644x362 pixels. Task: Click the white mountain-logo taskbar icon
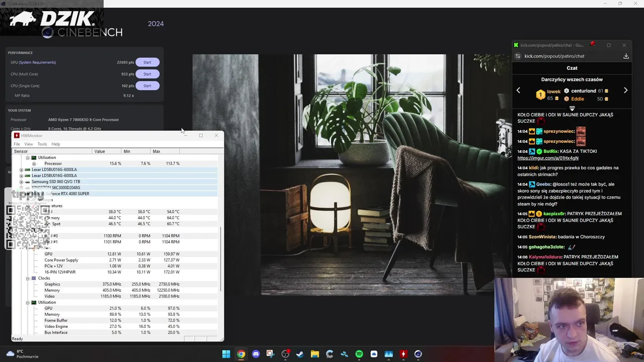coord(374,354)
